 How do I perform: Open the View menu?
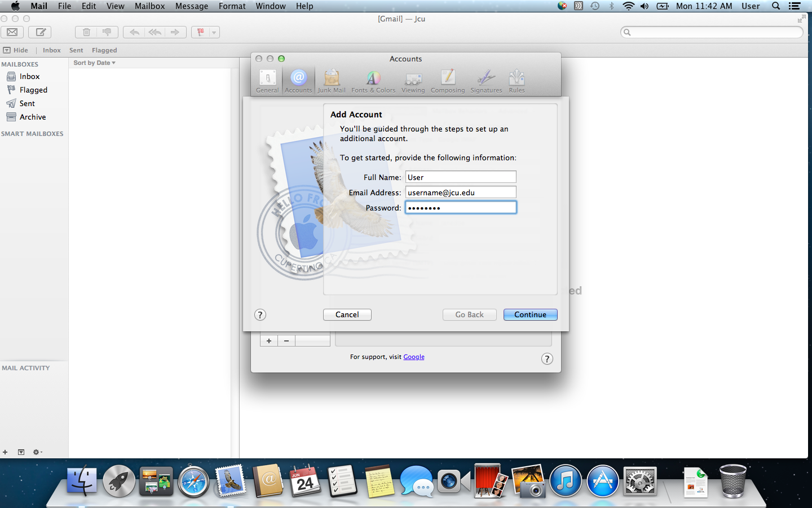tap(115, 6)
